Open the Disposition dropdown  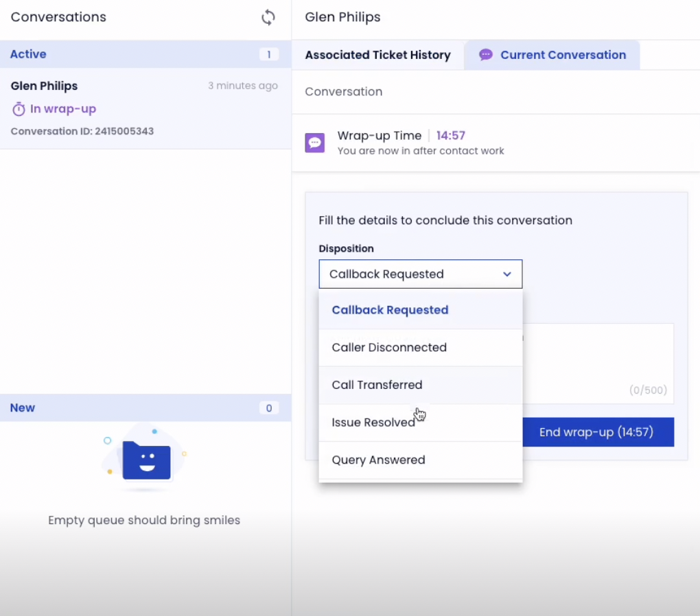pos(420,274)
